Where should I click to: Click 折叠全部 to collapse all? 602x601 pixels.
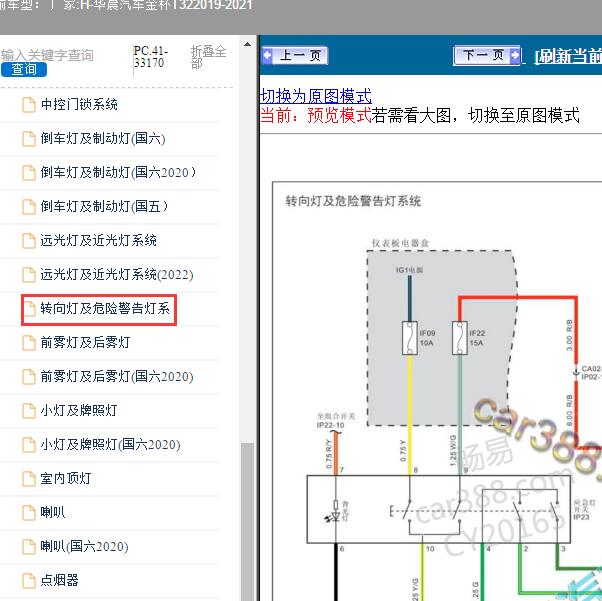click(208, 56)
